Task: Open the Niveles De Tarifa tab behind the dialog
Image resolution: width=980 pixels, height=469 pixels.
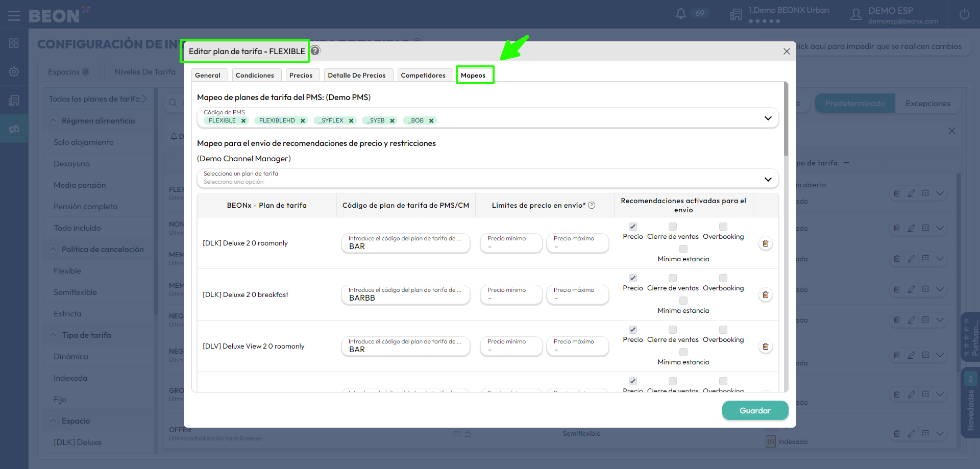Action: point(145,72)
